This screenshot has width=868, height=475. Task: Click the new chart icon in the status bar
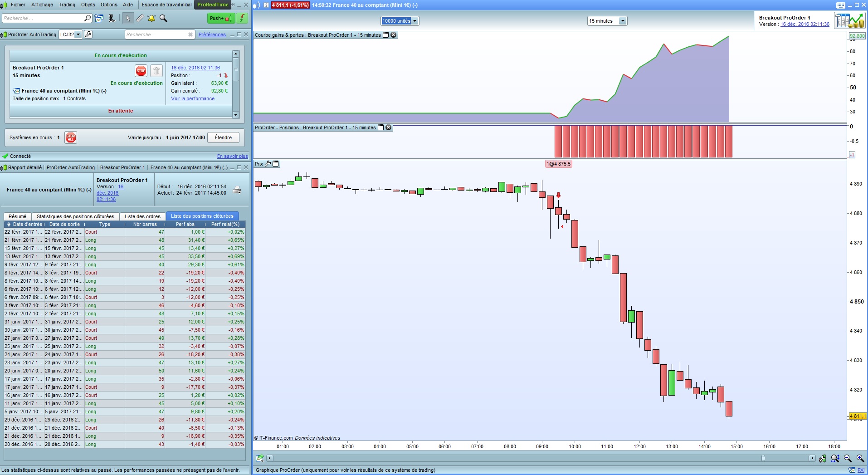852,470
